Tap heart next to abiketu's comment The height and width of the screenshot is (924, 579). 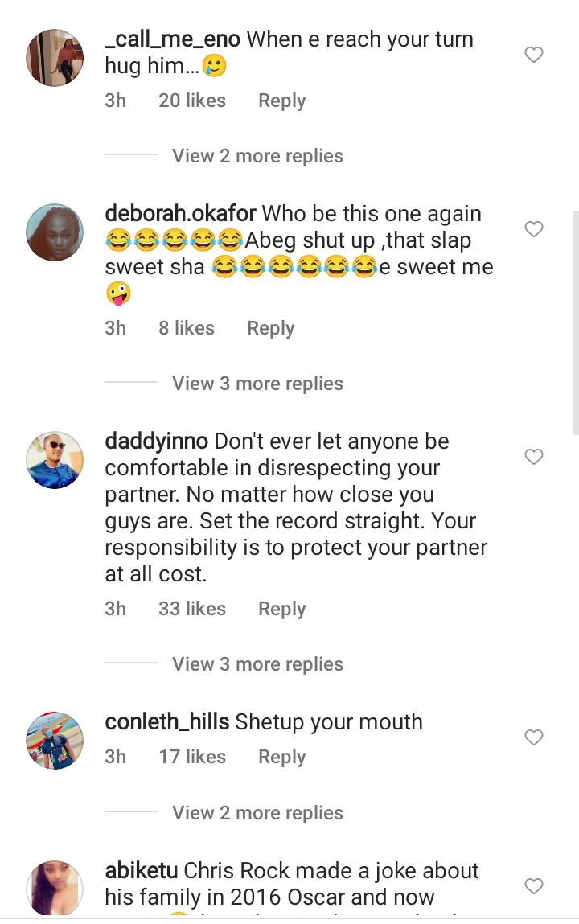tap(534, 886)
